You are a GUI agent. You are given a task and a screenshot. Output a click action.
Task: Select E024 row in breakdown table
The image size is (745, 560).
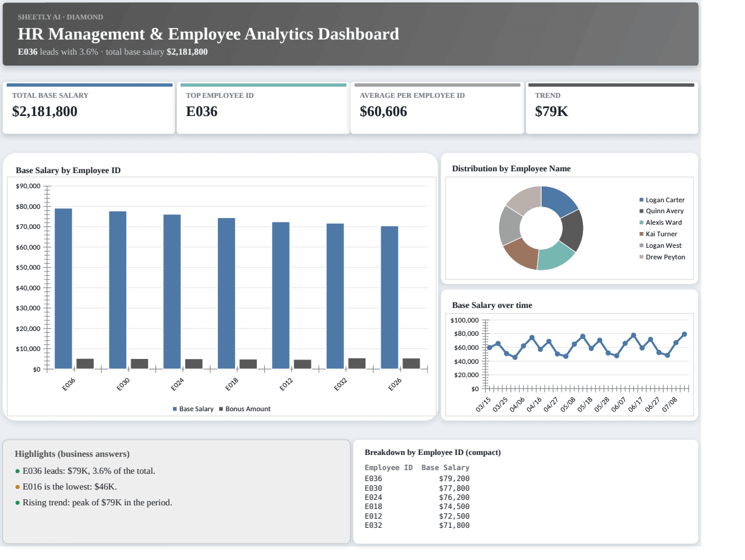click(417, 497)
